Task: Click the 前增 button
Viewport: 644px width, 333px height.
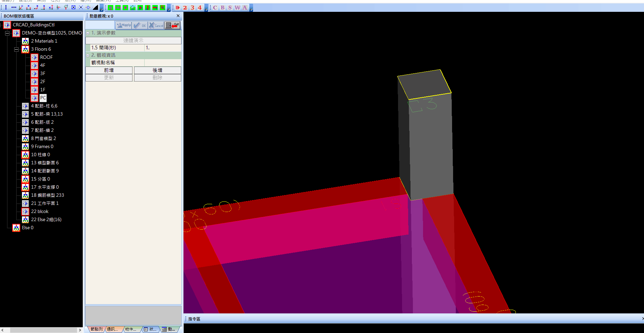Action: tap(109, 70)
